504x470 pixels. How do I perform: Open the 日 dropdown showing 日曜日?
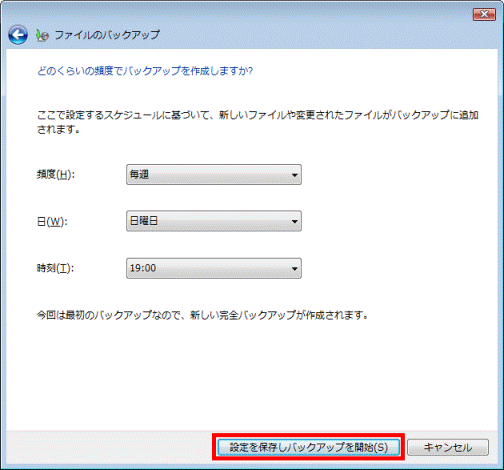214,221
